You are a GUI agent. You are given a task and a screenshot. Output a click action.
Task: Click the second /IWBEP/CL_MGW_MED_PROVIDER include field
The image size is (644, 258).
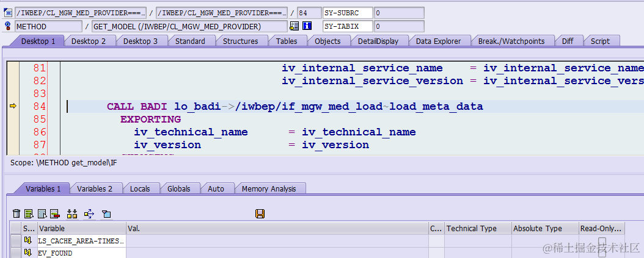click(x=221, y=13)
